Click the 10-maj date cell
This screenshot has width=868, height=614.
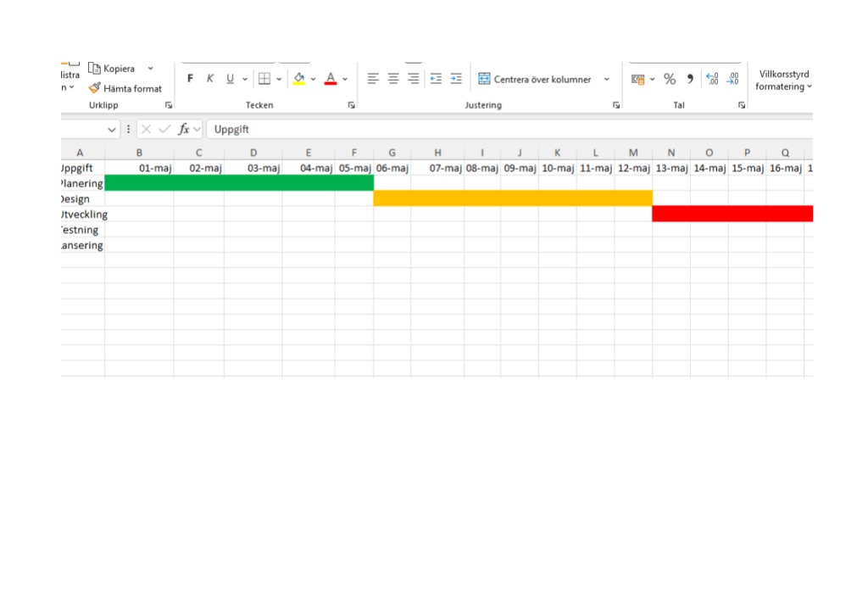(x=558, y=168)
